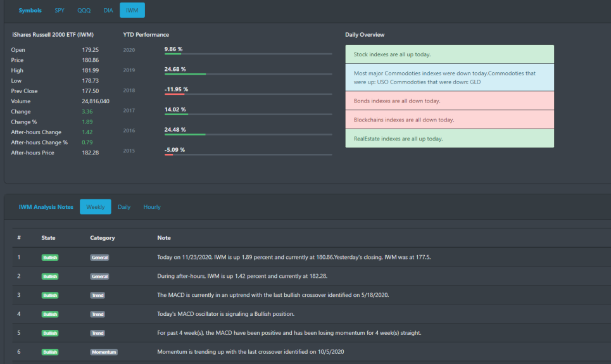This screenshot has height=364, width=611.
Task: Click the # column header
Action: click(19, 238)
